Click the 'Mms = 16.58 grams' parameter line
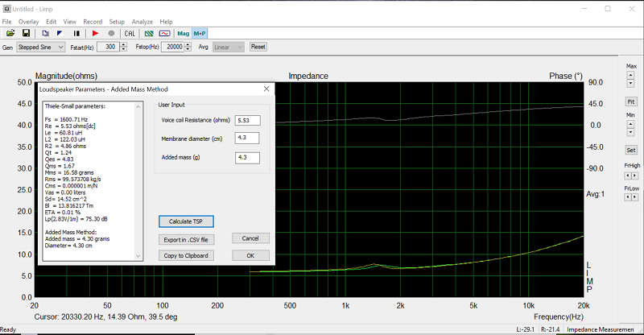Screen dimensions: 644x335 pos(69,172)
